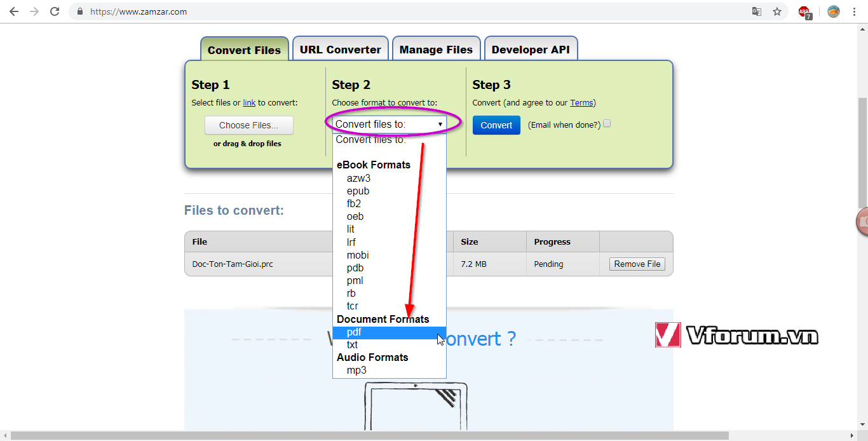The height and width of the screenshot is (441, 868).
Task: Choose lrf from the format list
Action: (x=390, y=242)
